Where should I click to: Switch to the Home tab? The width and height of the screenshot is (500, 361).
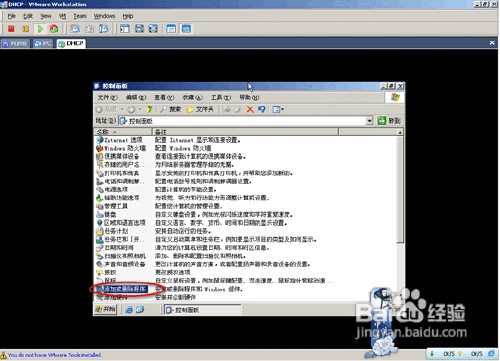pos(15,44)
